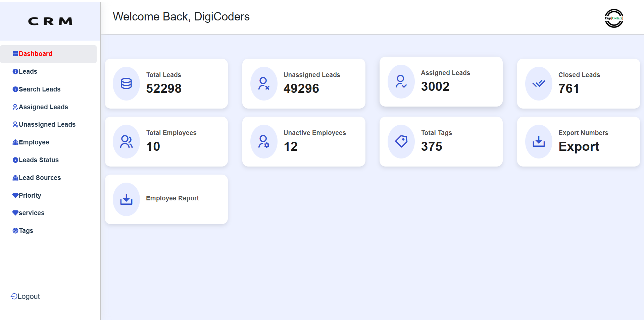Image resolution: width=644 pixels, height=320 pixels.
Task: Click the Total Employees count 10
Action: pyautogui.click(x=153, y=146)
